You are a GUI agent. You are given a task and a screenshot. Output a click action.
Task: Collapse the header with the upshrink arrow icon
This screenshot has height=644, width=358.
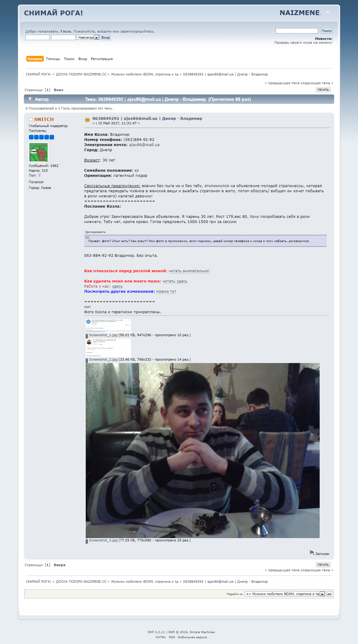pyautogui.click(x=327, y=13)
